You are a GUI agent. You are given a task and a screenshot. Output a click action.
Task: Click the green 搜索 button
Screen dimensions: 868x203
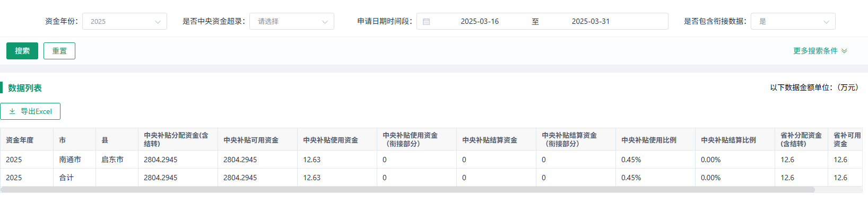pyautogui.click(x=22, y=51)
